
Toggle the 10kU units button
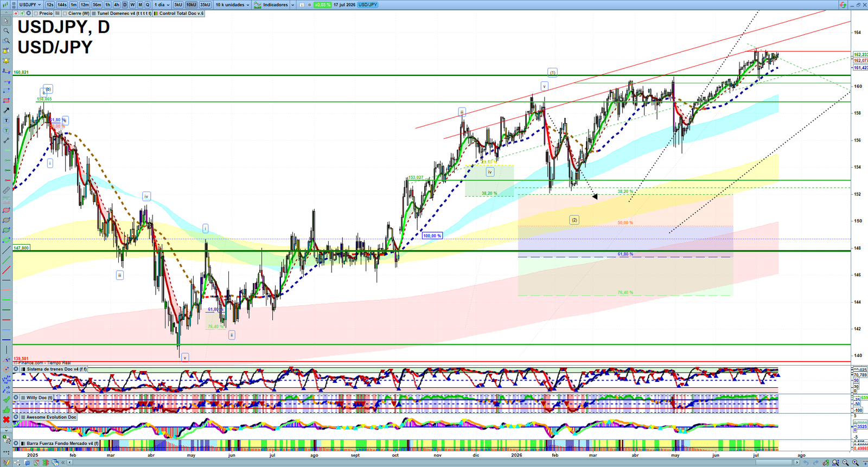coord(191,5)
